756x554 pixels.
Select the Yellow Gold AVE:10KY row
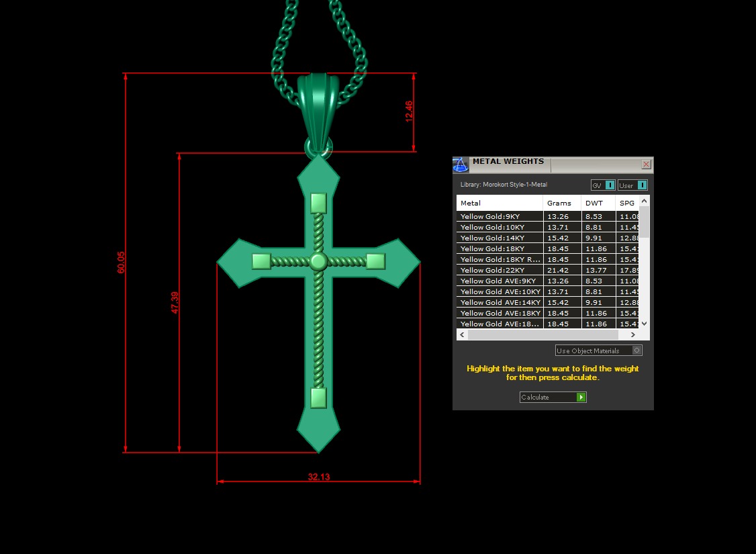click(x=547, y=291)
